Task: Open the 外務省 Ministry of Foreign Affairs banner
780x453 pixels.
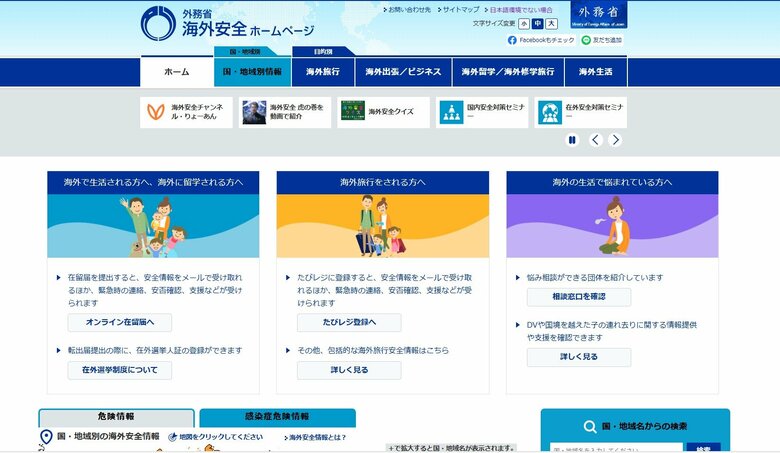Action: [598, 15]
